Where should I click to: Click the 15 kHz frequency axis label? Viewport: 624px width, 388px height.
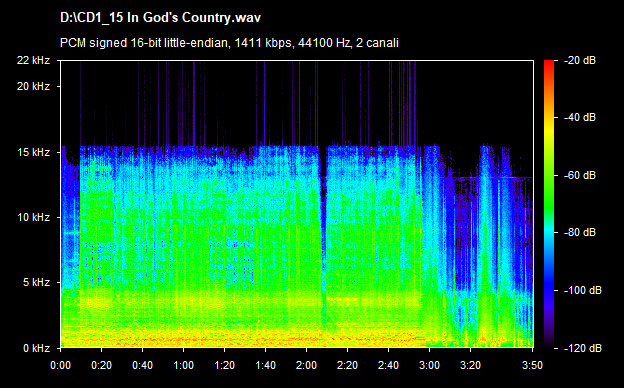pyautogui.click(x=33, y=152)
